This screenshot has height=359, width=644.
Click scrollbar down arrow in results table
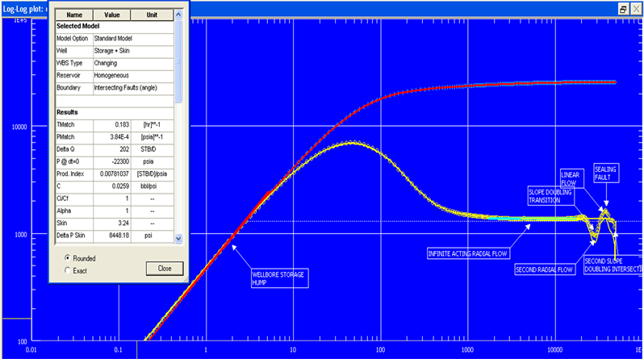coord(178,238)
